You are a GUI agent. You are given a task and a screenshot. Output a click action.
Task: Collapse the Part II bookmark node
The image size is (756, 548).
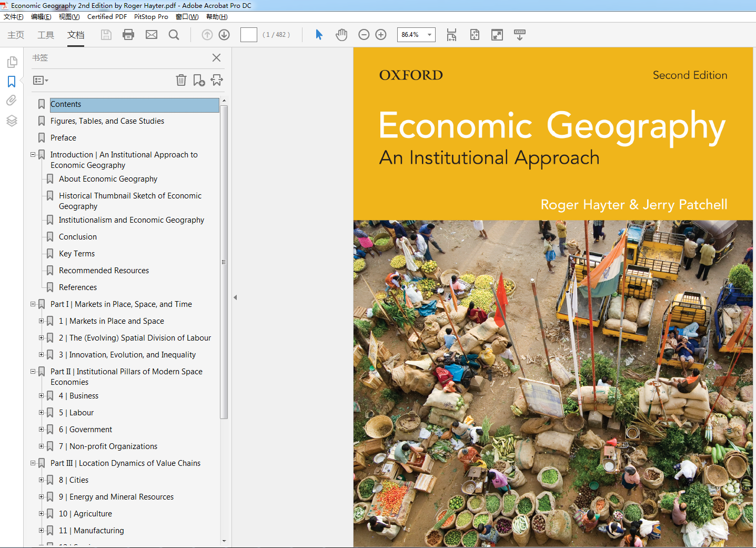(33, 372)
